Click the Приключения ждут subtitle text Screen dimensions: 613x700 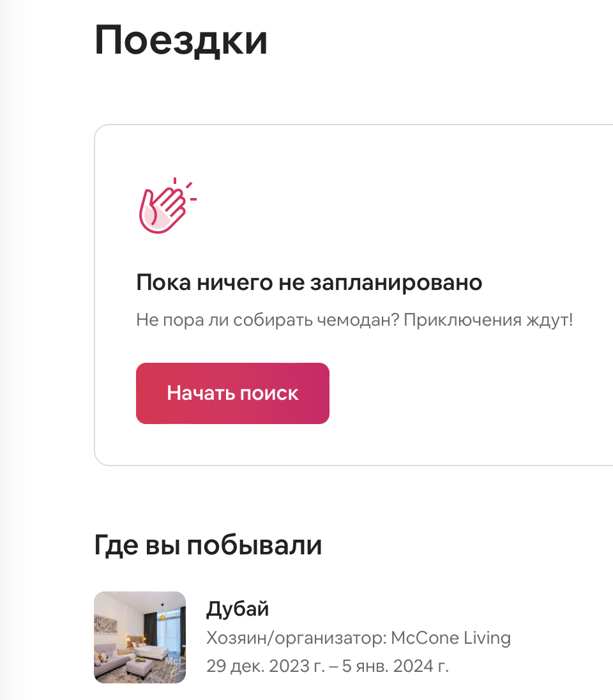488,320
